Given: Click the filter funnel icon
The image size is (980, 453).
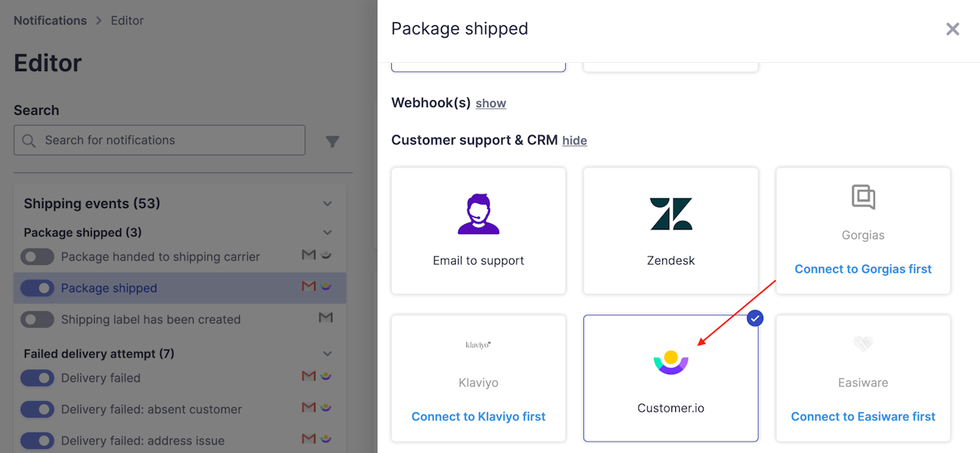Looking at the screenshot, I should click(x=332, y=142).
